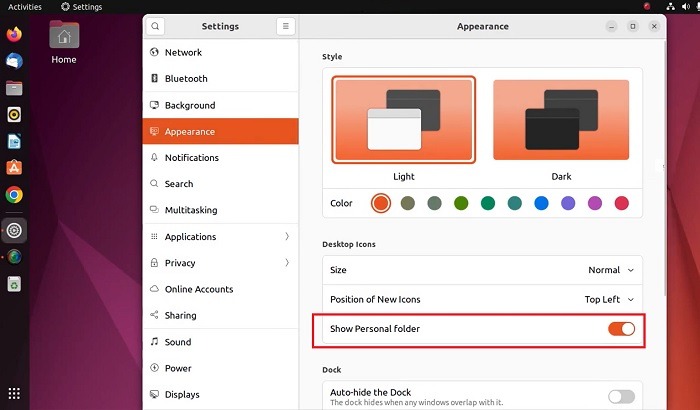Viewport: 700px width, 410px height.
Task: Click the red recording indicator in top bar
Action: [646, 6]
